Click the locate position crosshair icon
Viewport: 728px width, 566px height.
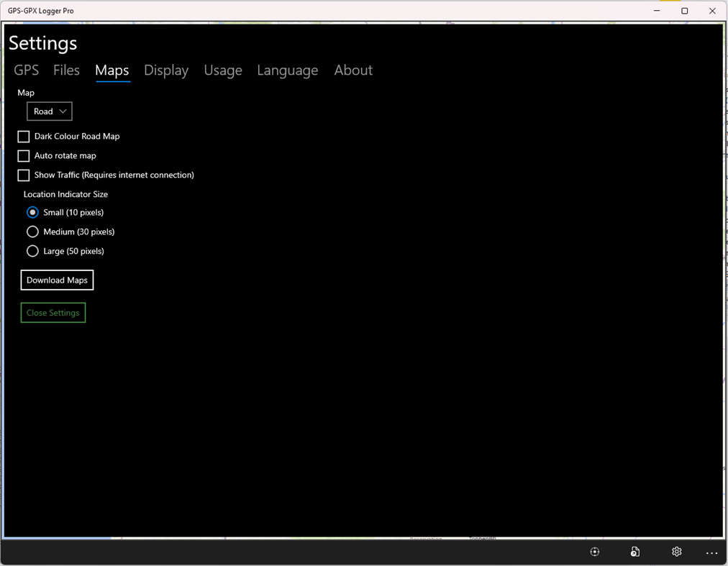pyautogui.click(x=594, y=551)
